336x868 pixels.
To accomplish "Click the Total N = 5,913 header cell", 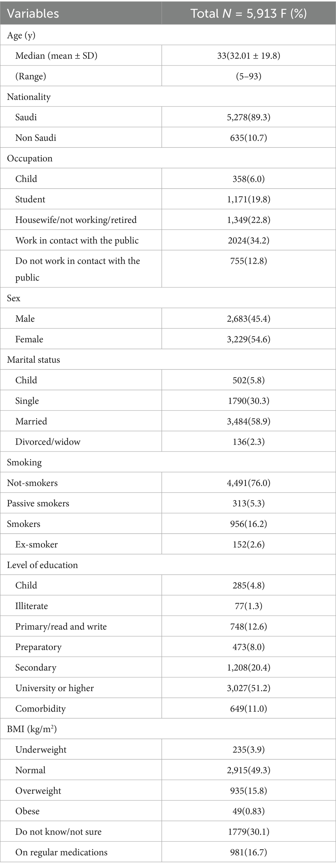I will (248, 13).
